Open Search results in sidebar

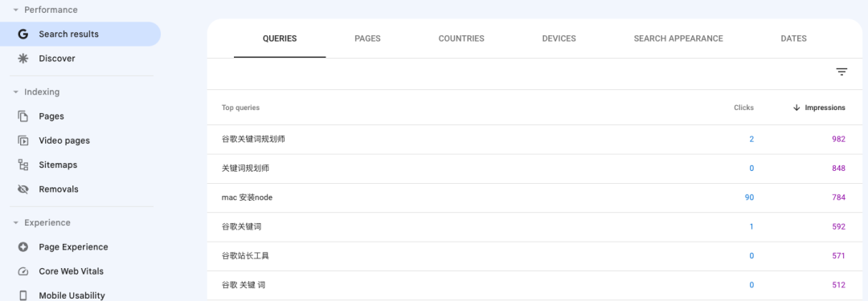80,35
